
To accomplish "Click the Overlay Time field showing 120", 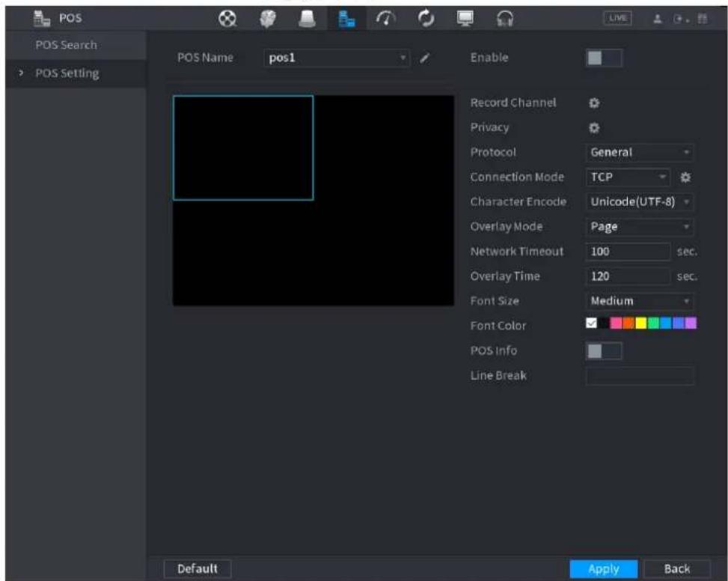I will (628, 277).
